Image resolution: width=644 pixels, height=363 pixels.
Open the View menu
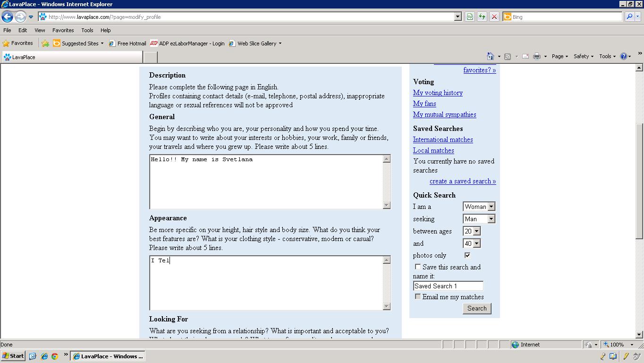[x=40, y=30]
